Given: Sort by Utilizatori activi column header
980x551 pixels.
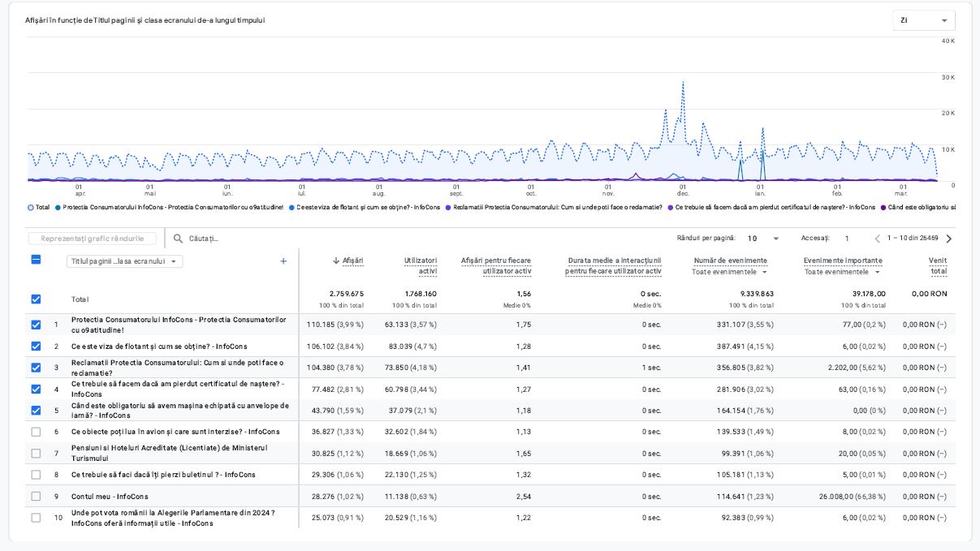Looking at the screenshot, I should [420, 265].
